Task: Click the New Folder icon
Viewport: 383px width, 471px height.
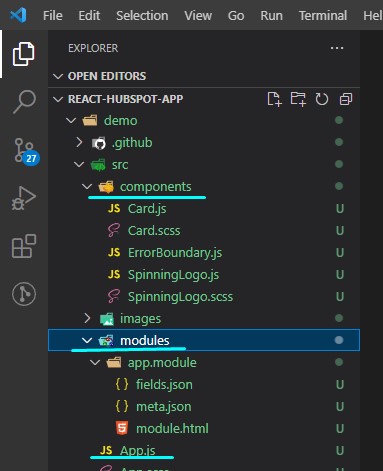Action: (x=298, y=99)
